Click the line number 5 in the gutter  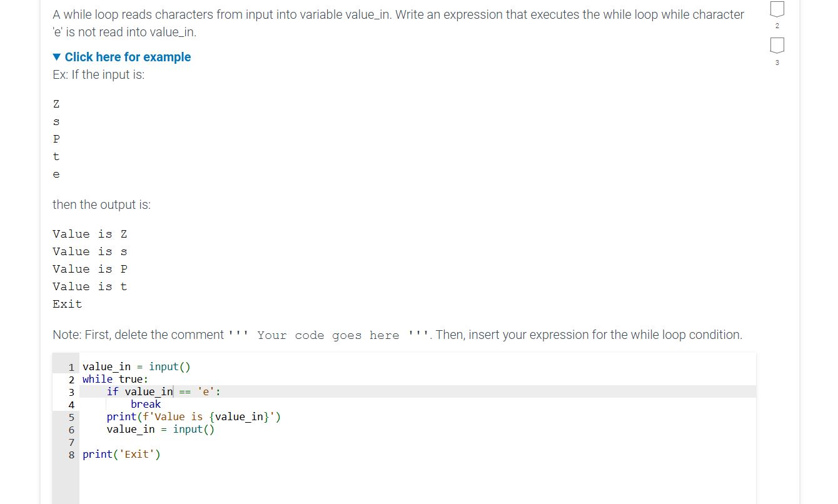click(x=71, y=416)
